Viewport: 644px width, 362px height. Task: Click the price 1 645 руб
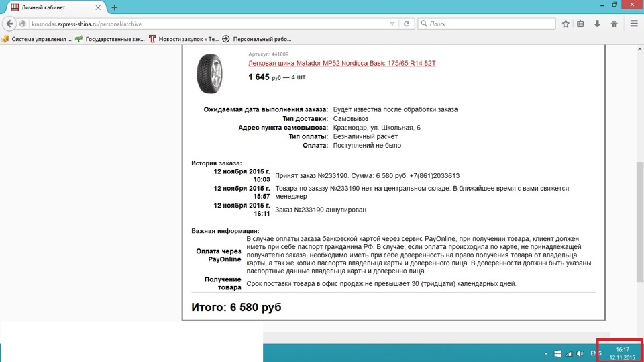tap(264, 77)
